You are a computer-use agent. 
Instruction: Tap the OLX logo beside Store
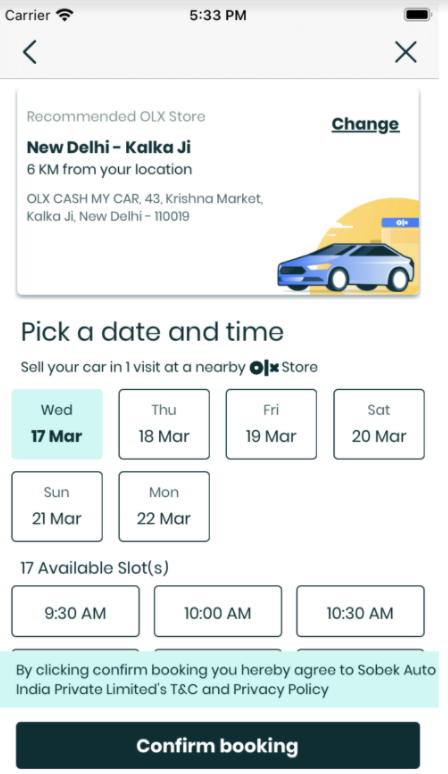coord(264,367)
